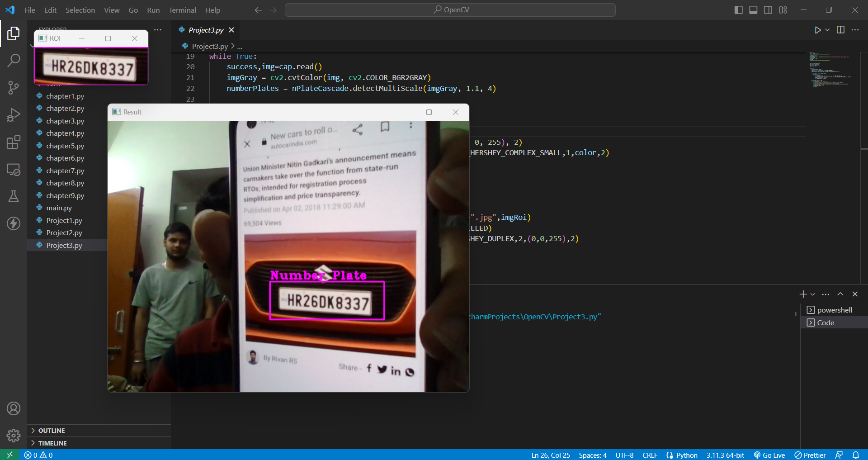
Task: Select Python interpreter 3.11.3 64-bit
Action: click(725, 455)
